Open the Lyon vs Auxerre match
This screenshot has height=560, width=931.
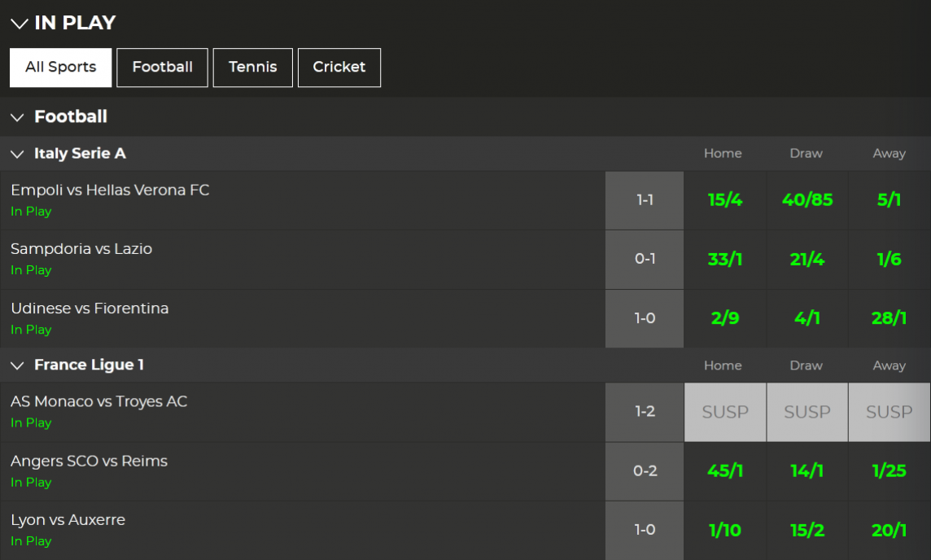68,520
